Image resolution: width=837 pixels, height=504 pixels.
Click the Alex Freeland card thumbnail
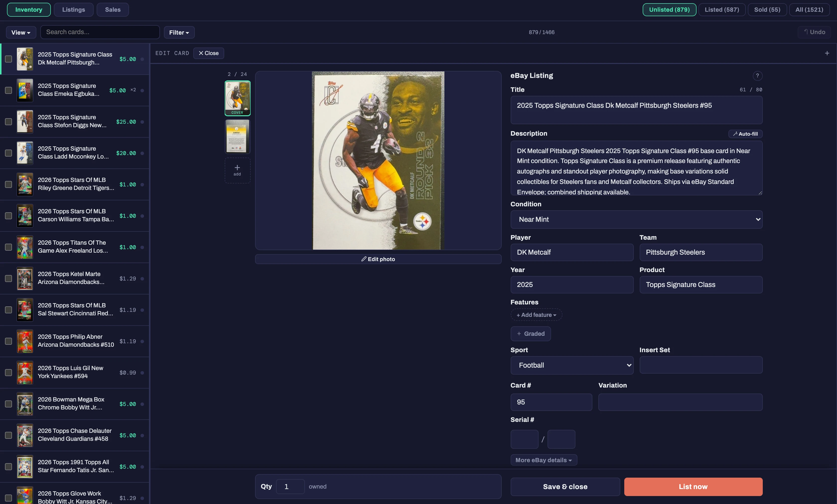tap(25, 247)
